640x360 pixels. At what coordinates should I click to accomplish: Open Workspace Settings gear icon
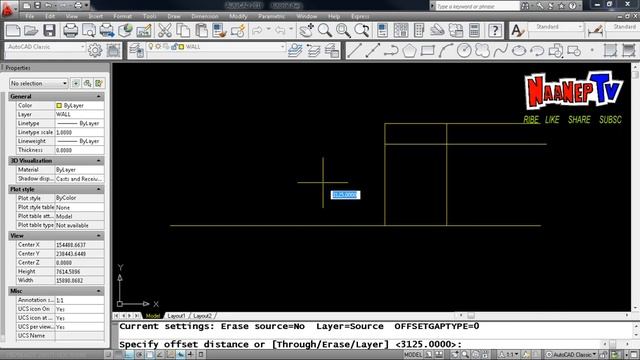(95, 51)
